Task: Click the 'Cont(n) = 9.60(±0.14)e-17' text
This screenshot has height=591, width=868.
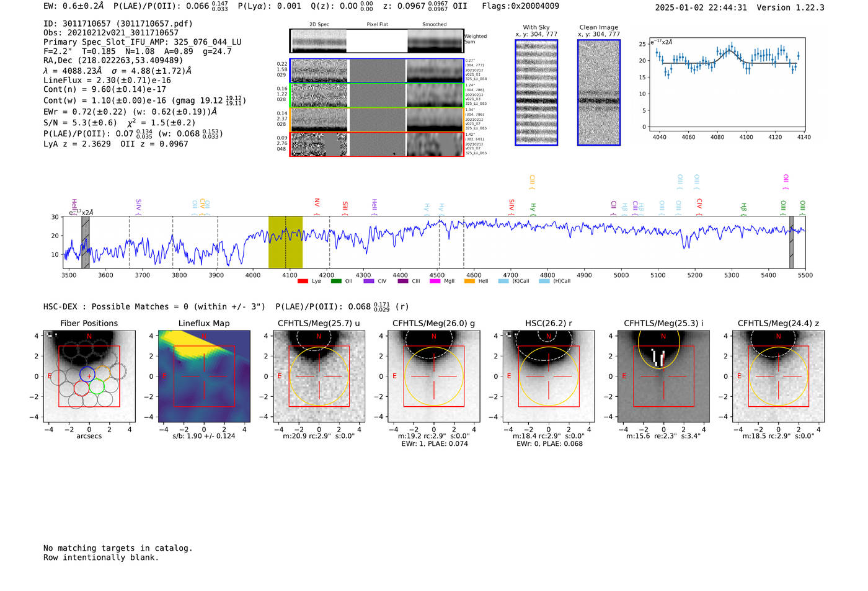Action: point(105,89)
